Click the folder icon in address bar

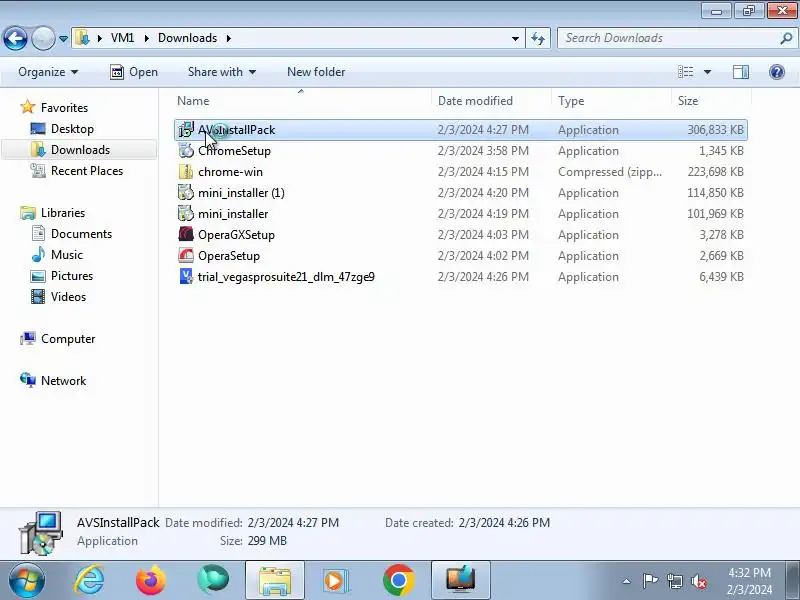pyautogui.click(x=82, y=38)
